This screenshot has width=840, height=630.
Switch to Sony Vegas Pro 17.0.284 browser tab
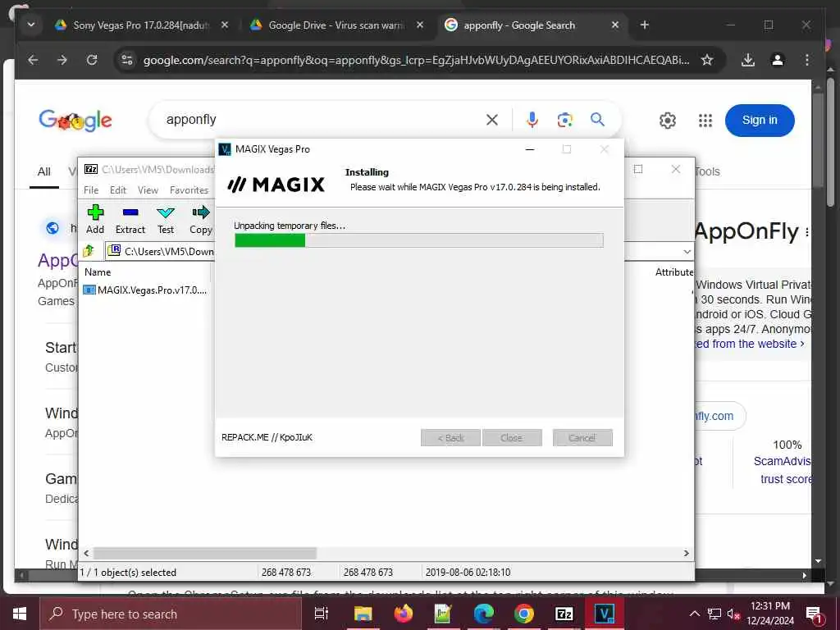pos(140,25)
